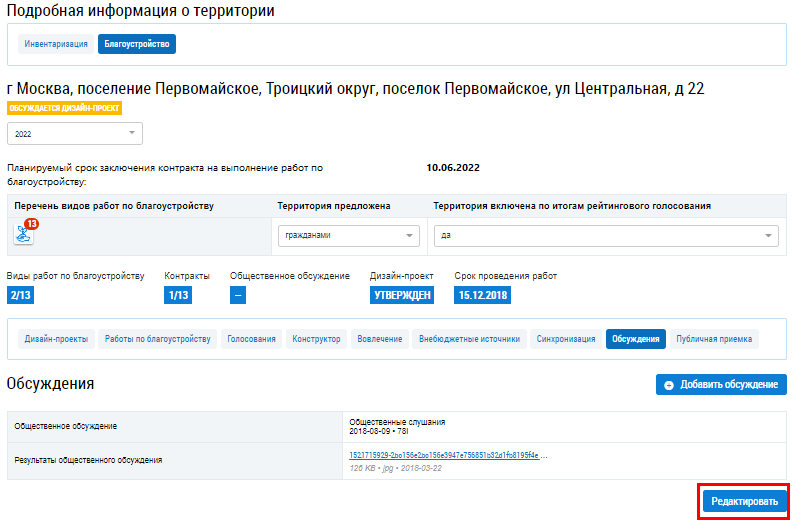
Task: Open the year 2022 dropdown
Action: coord(75,134)
